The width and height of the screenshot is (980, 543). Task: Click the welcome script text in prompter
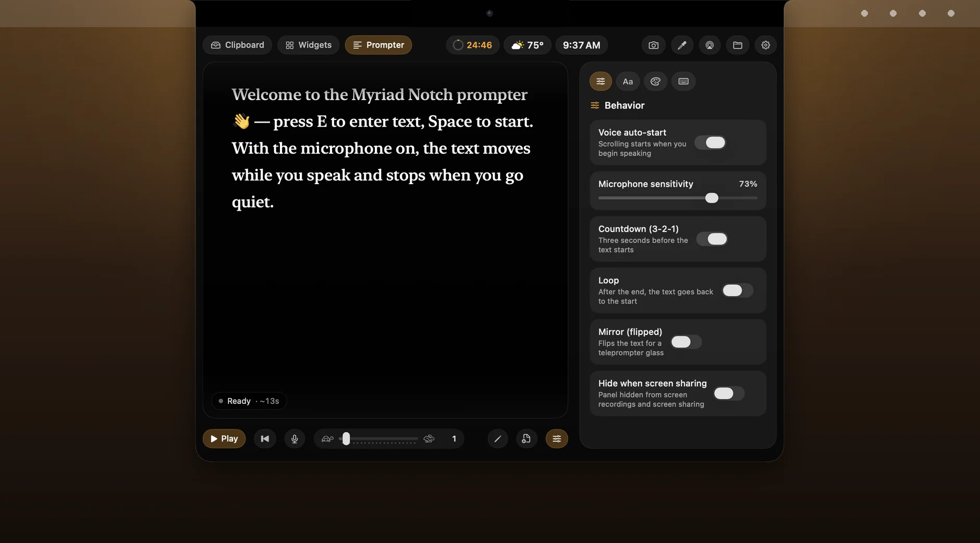[383, 148]
